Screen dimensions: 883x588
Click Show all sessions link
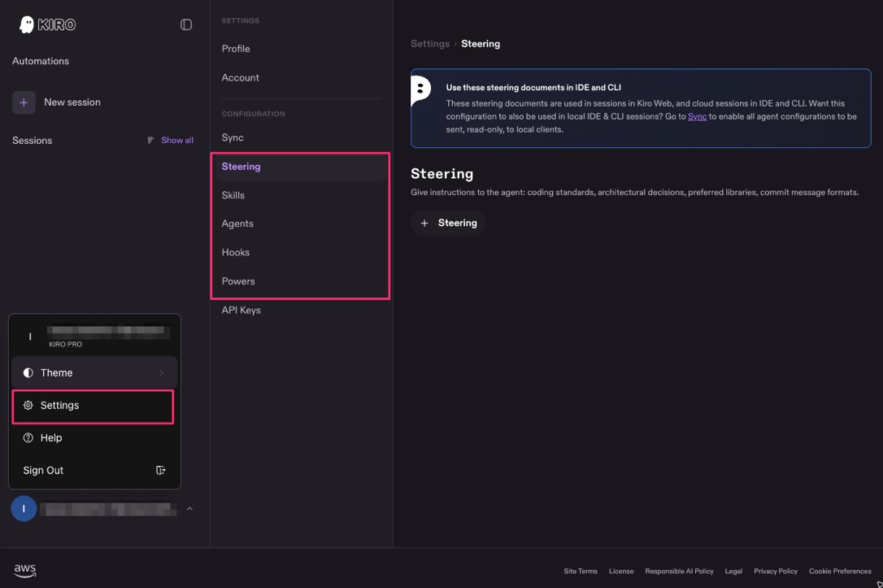click(x=176, y=140)
